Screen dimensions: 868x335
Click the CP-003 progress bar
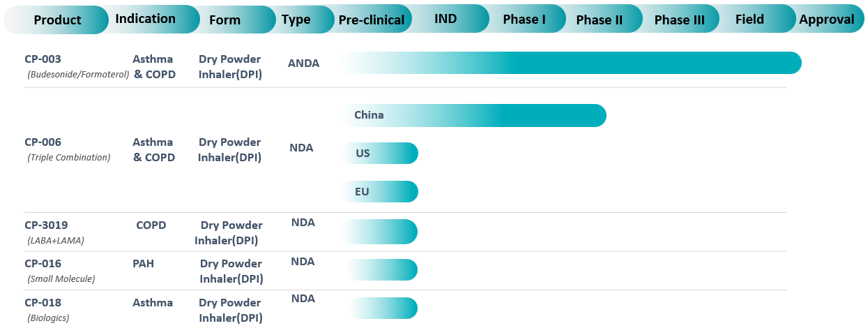click(570, 63)
